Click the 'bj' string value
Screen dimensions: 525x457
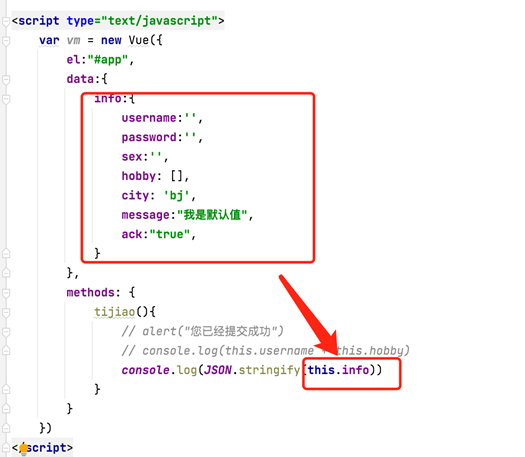point(176,195)
